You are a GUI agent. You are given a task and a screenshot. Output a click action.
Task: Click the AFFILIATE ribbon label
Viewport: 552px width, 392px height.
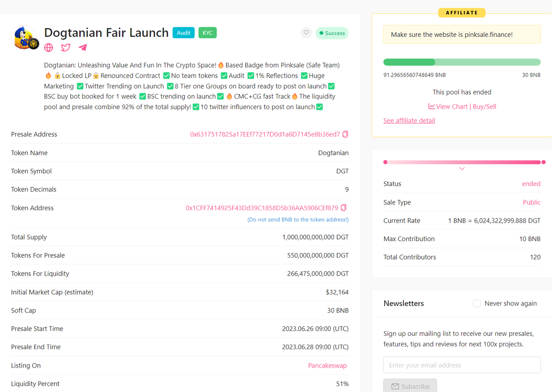coord(462,12)
